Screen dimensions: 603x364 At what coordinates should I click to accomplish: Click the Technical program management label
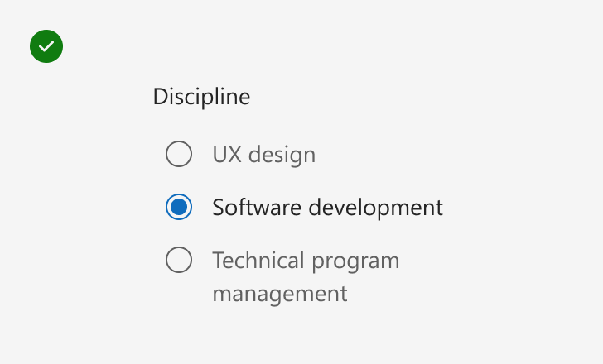(306, 277)
